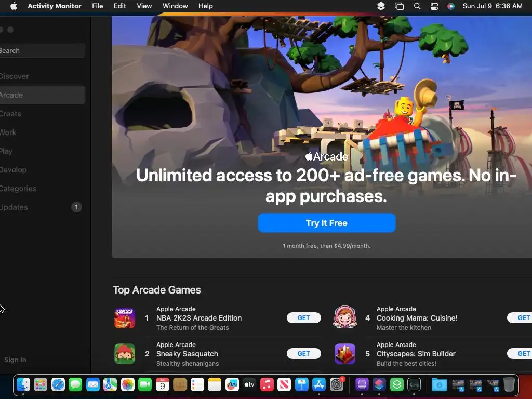Open Contacts from the dock
532x399 pixels.
pyautogui.click(x=180, y=384)
